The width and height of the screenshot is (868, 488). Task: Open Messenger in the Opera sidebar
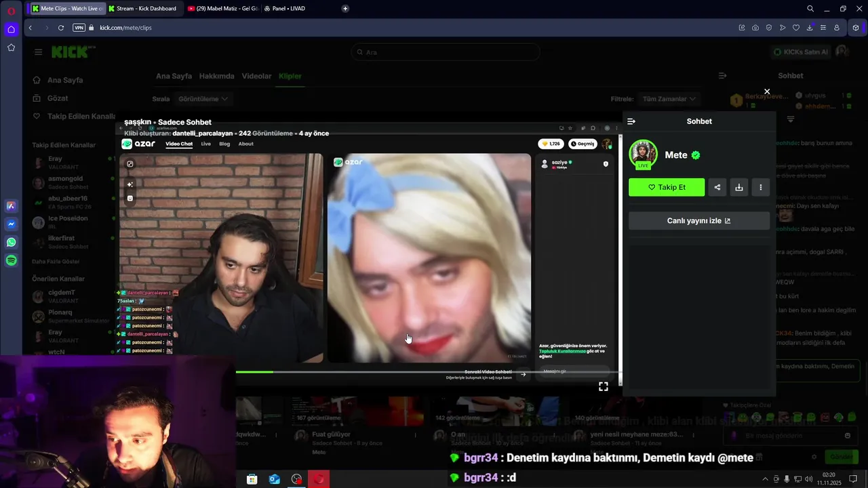[x=11, y=224]
